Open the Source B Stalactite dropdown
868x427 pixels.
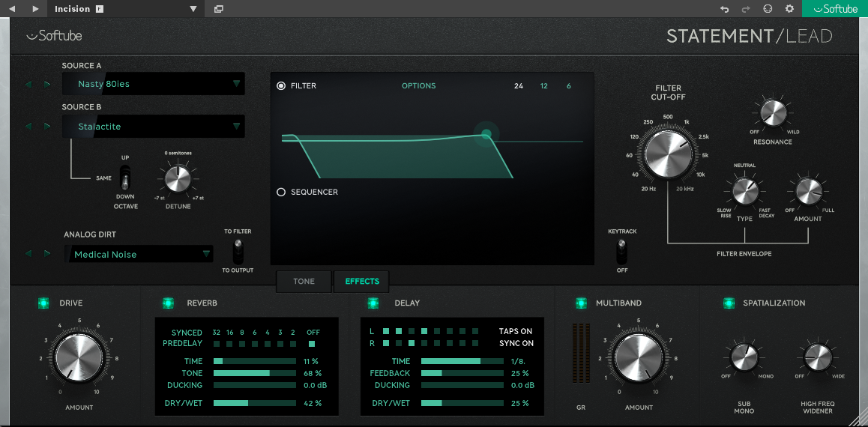(x=154, y=127)
